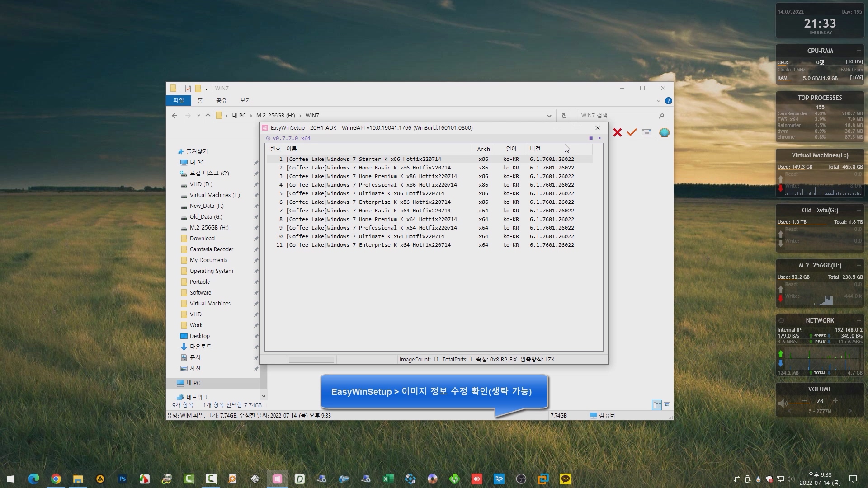Viewport: 868px width, 488px height.
Task: Click the mute speaker icon in VOLUME widget
Action: (x=782, y=403)
